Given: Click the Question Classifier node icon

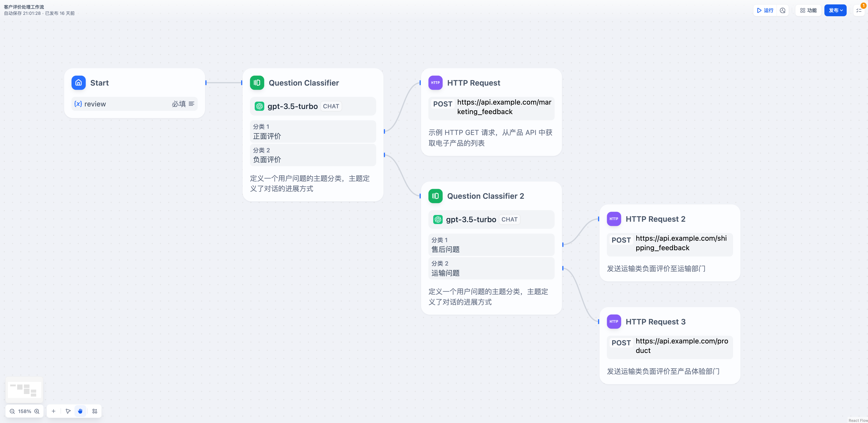Looking at the screenshot, I should click(x=257, y=83).
